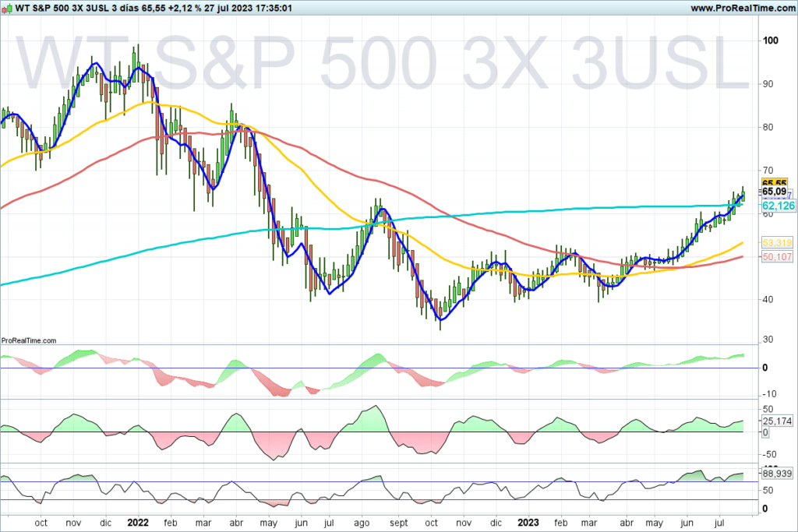Select the yellow 53,319 moving average label
Image resolution: width=798 pixels, height=532 pixels.
(777, 242)
